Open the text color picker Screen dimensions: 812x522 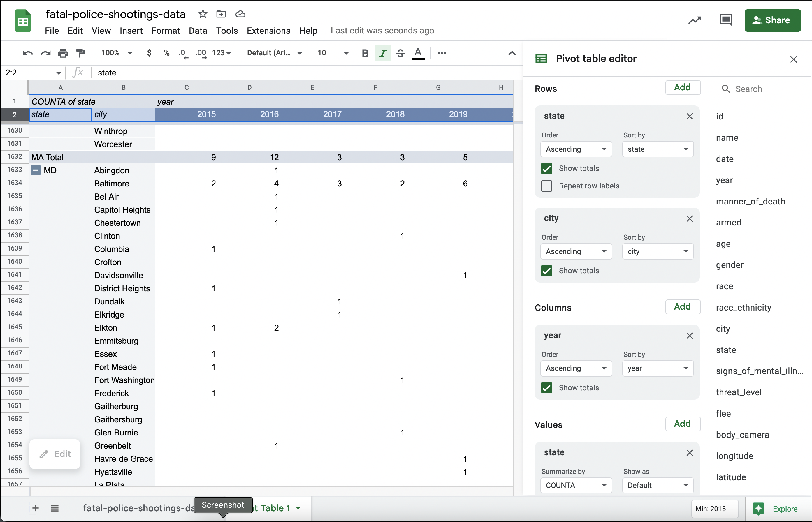click(418, 53)
